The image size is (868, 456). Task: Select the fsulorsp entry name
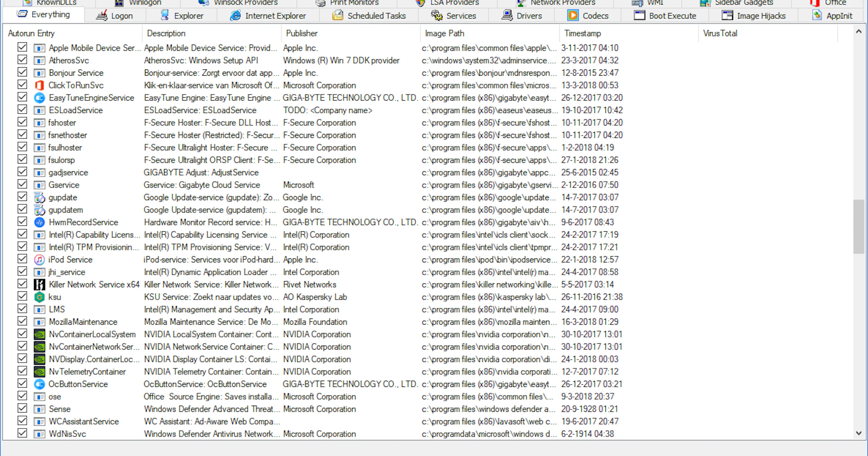click(x=62, y=160)
